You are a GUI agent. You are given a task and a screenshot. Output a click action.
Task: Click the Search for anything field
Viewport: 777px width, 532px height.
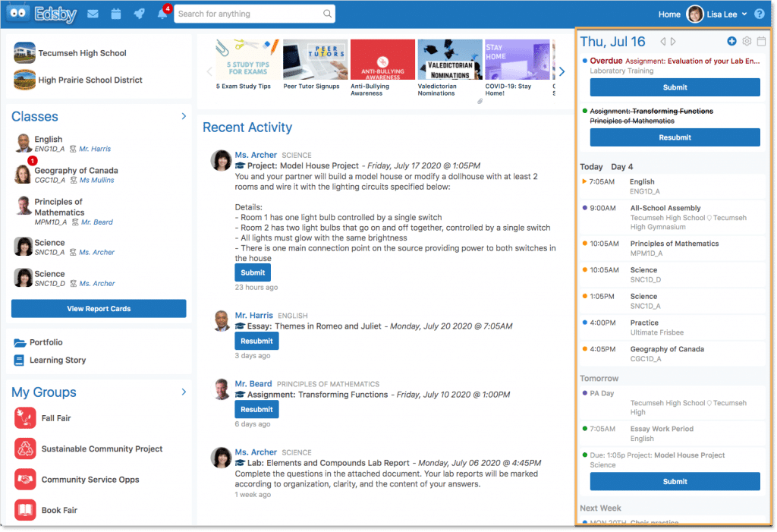pos(249,14)
